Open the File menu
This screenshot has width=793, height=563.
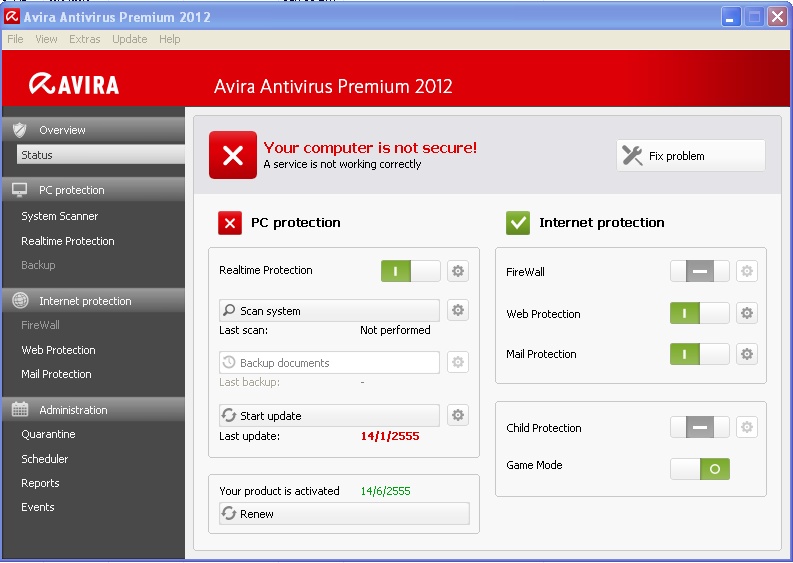coord(15,39)
